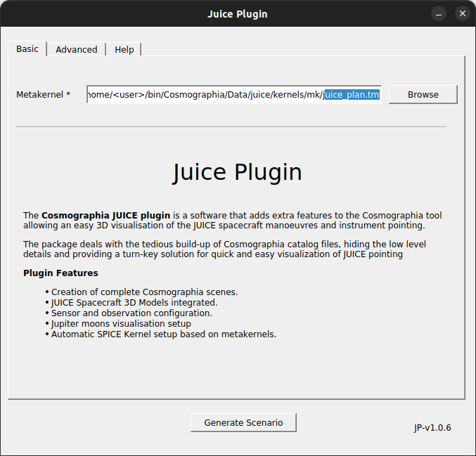The width and height of the screenshot is (476, 456).
Task: Click the Jupiter moons visualisation setup bullet
Action: (x=121, y=323)
